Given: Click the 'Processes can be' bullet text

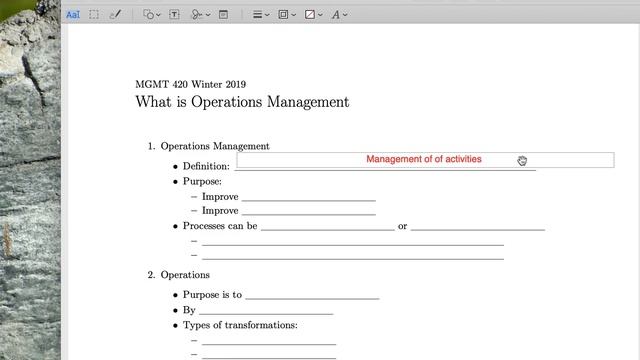Looking at the screenshot, I should coord(220,226).
